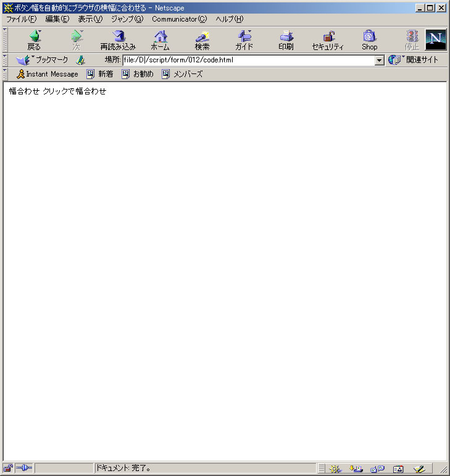Open the ヘルプ(H) menu
450x476 pixels.
click(x=230, y=19)
